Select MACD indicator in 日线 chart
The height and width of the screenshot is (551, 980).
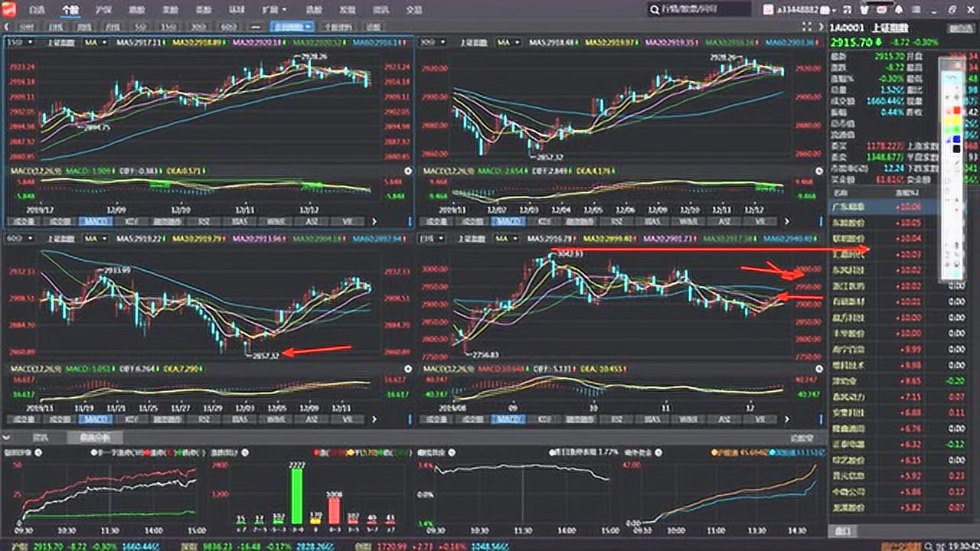point(508,419)
